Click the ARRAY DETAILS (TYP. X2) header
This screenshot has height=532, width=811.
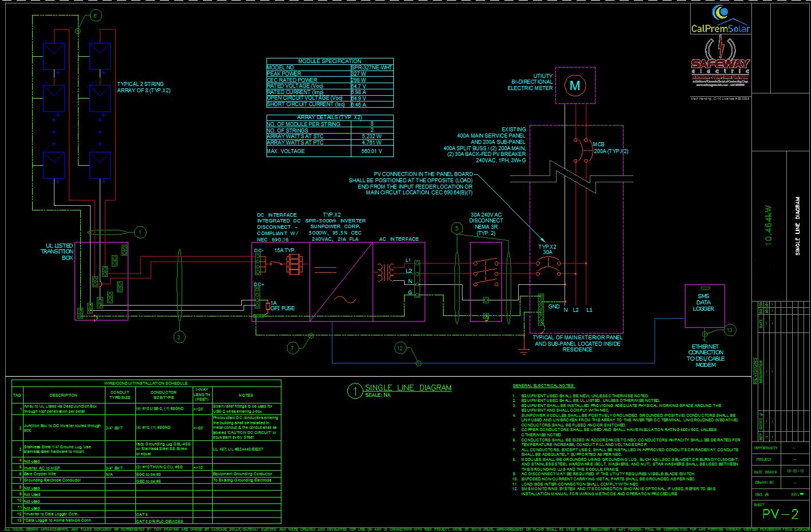(x=330, y=117)
